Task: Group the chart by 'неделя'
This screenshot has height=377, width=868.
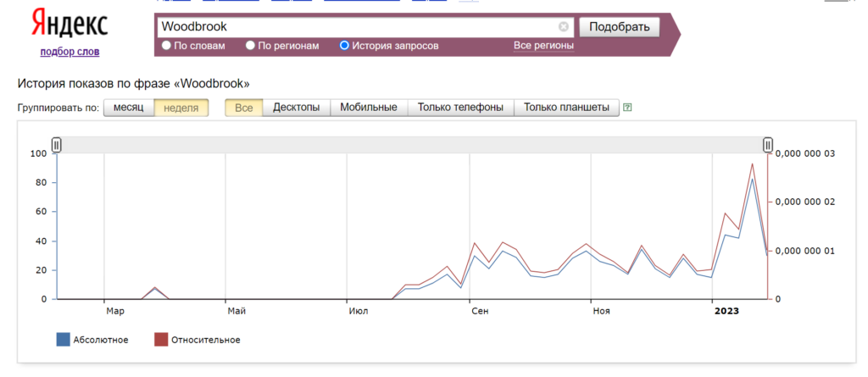Action: coord(181,108)
